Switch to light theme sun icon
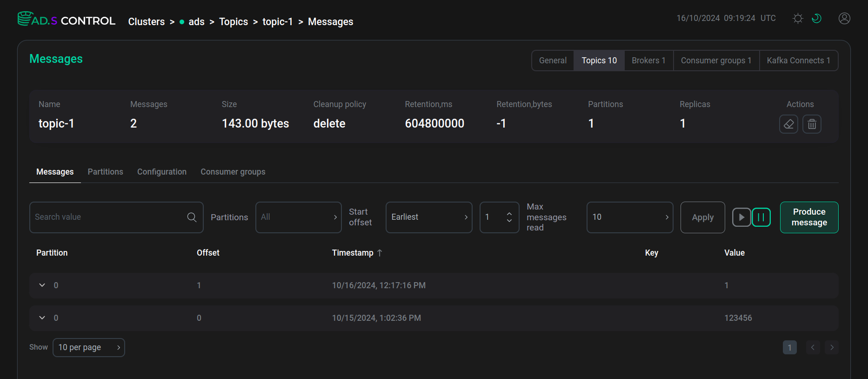868x379 pixels. tap(798, 18)
